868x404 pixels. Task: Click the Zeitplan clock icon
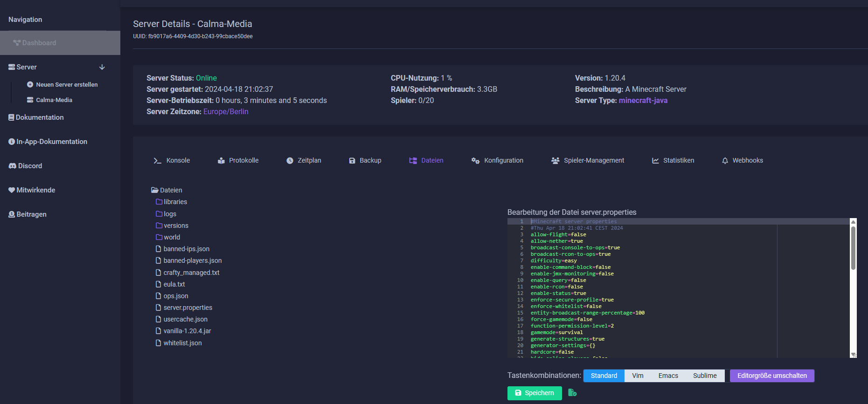tap(290, 160)
